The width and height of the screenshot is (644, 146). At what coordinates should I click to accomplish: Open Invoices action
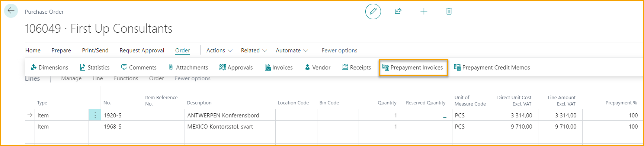coord(279,67)
